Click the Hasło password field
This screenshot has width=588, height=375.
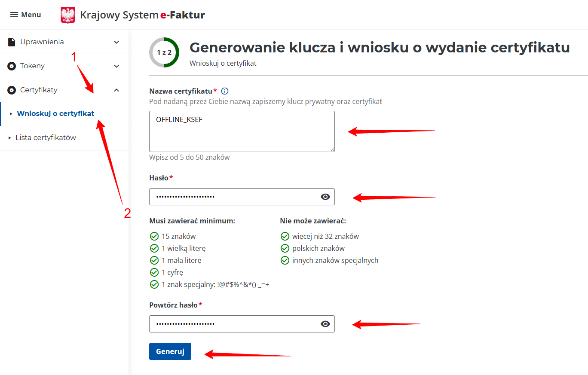(x=242, y=197)
